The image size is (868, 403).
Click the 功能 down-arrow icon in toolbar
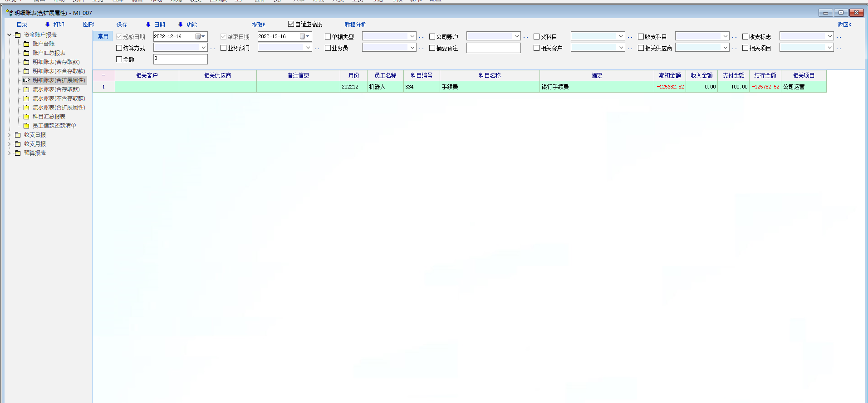coord(180,25)
